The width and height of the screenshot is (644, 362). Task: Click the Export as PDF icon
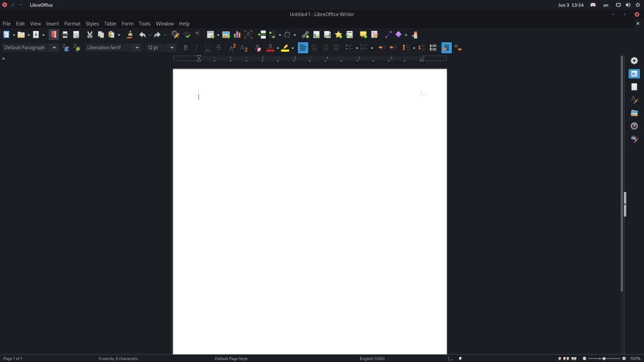[53, 35]
